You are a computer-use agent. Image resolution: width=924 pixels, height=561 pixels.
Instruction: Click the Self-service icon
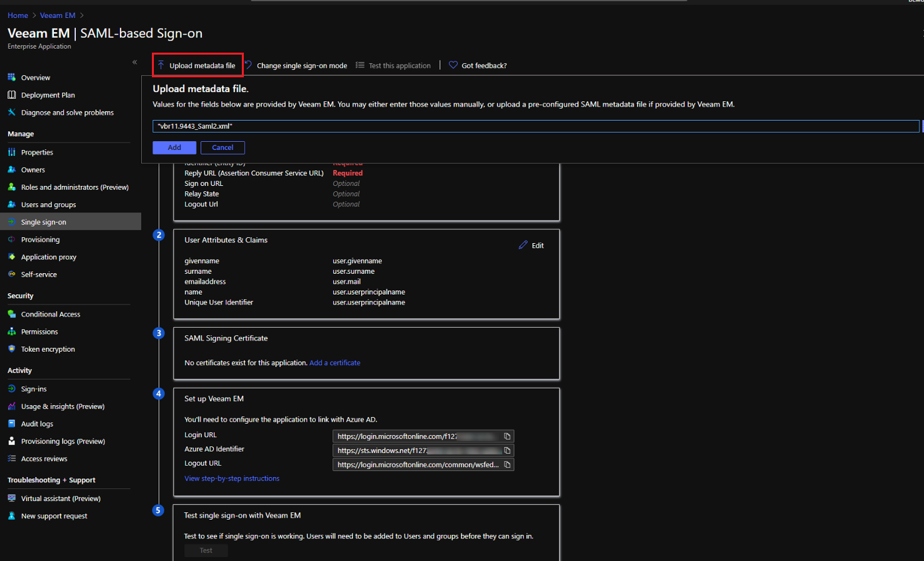(x=11, y=274)
